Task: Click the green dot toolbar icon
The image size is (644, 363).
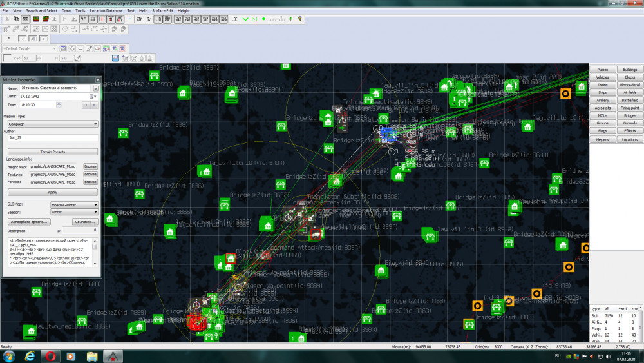Action: click(263, 19)
